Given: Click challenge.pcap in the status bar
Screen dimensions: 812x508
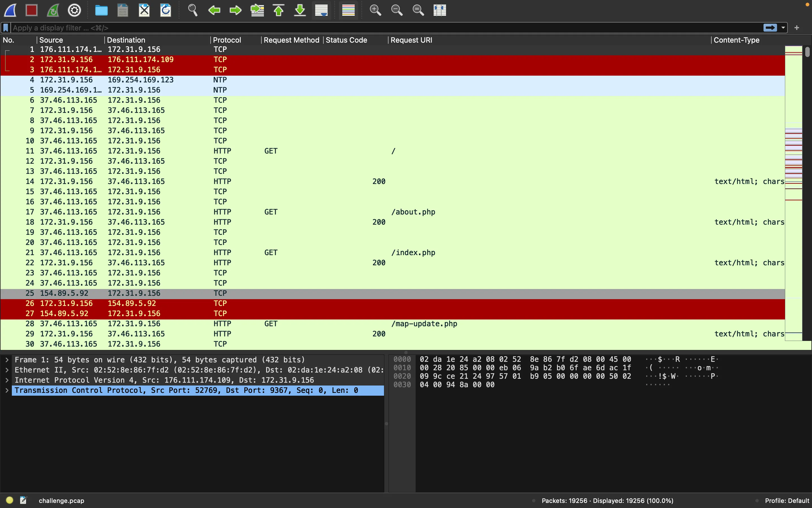Looking at the screenshot, I should pos(61,501).
